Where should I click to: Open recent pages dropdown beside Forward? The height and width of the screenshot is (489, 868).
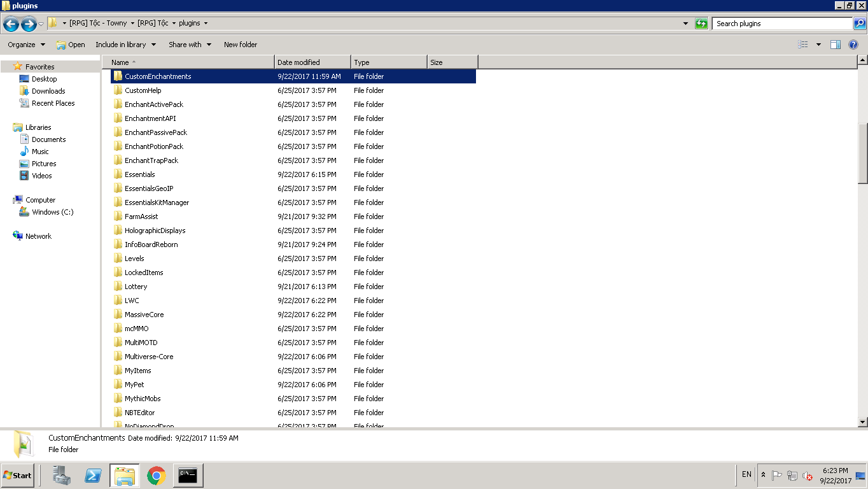[x=41, y=24]
